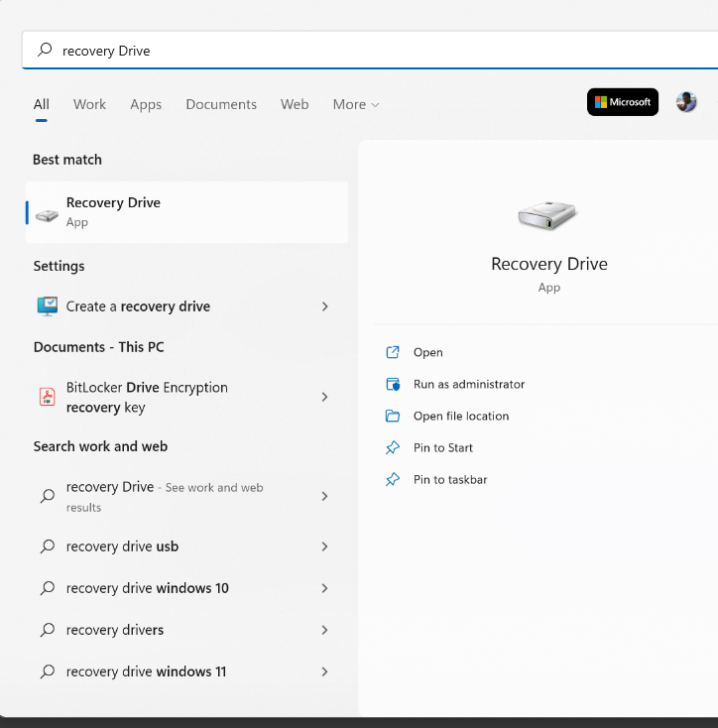Screen dimensions: 718x728
Task: Select 'Create a recovery drive' settings result
Action: click(x=186, y=306)
